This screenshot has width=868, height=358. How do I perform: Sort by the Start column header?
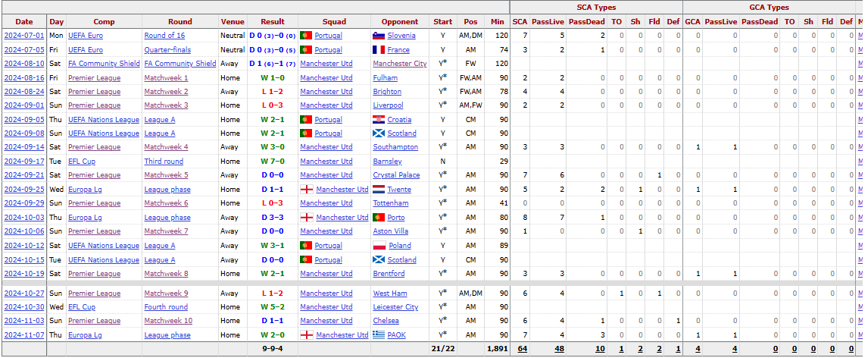click(x=443, y=21)
